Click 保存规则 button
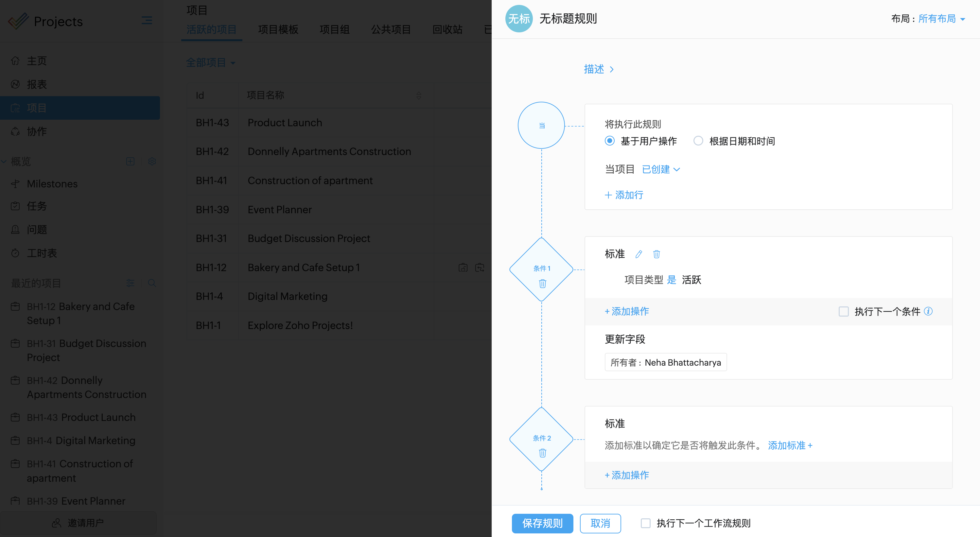 tap(542, 523)
